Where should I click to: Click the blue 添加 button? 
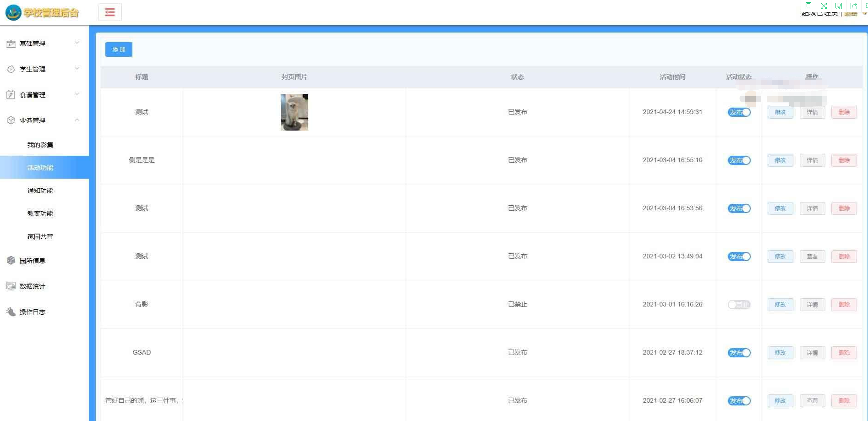tap(119, 49)
